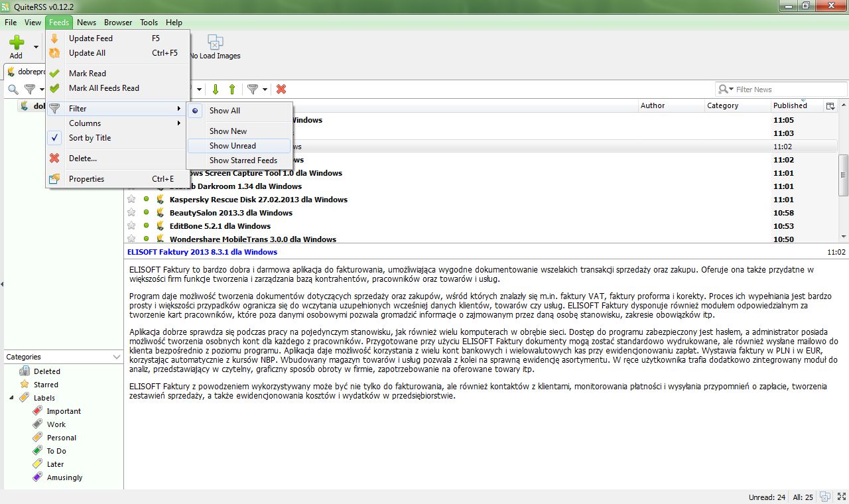Click the green up arrow previous unread news
The width and height of the screenshot is (849, 504).
[232, 89]
